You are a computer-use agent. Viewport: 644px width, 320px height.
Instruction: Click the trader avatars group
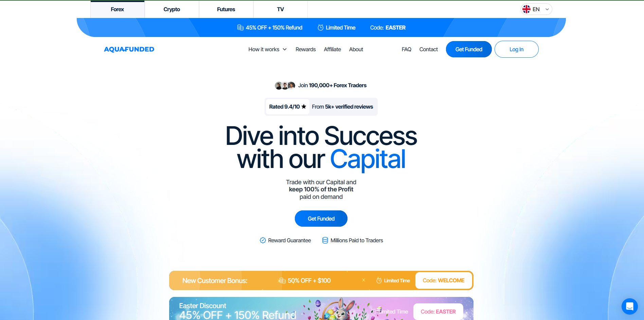(x=285, y=86)
